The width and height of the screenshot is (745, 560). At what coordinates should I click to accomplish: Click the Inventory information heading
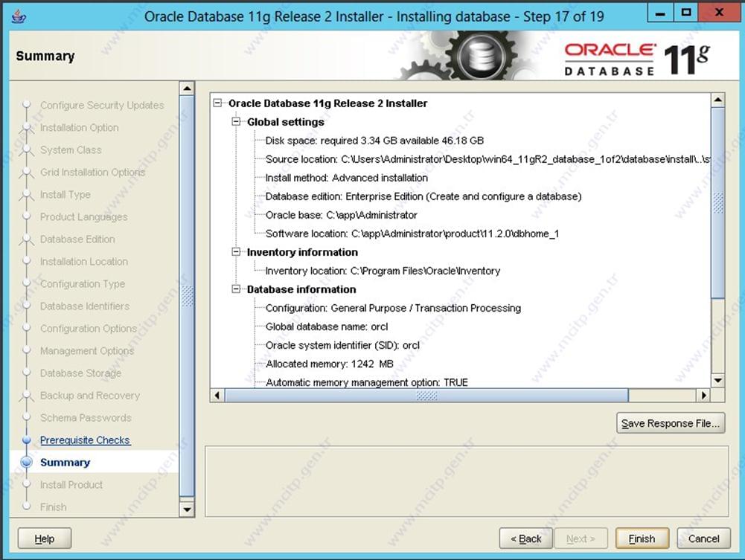point(302,252)
